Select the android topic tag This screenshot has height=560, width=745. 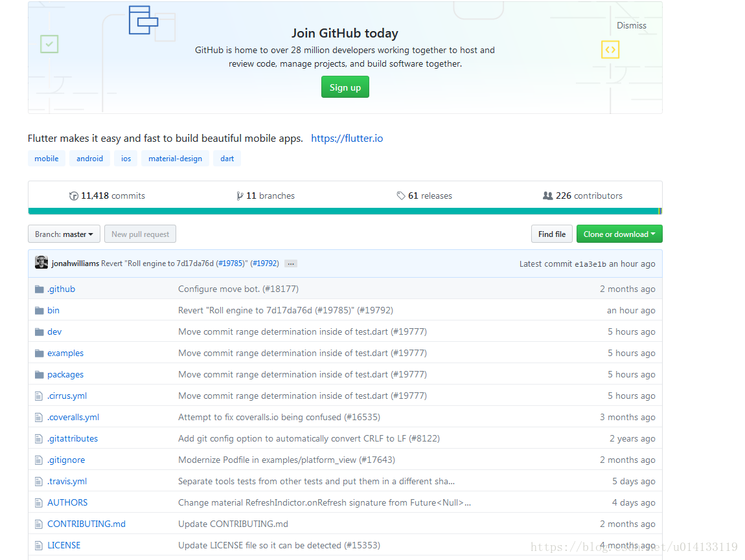[90, 159]
